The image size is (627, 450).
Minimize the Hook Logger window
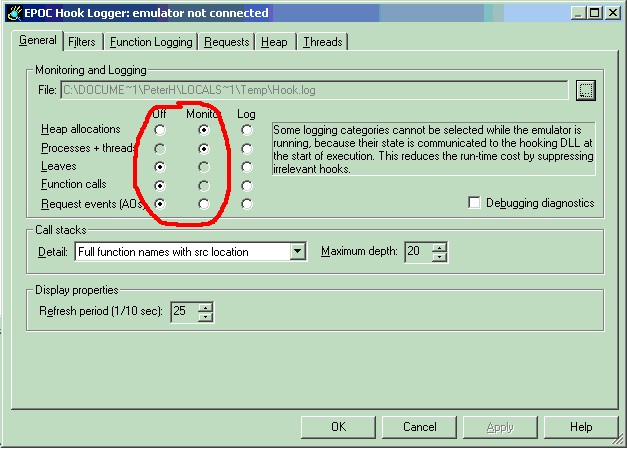pos(578,13)
